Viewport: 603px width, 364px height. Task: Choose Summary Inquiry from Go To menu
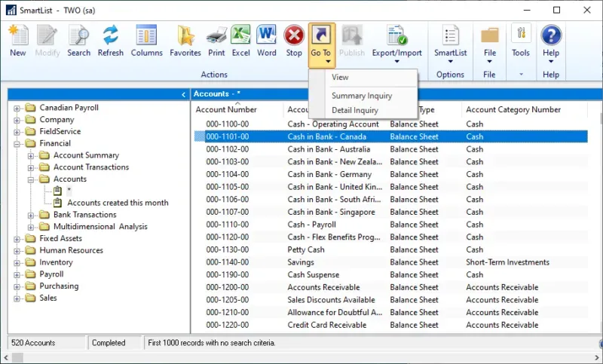click(362, 96)
